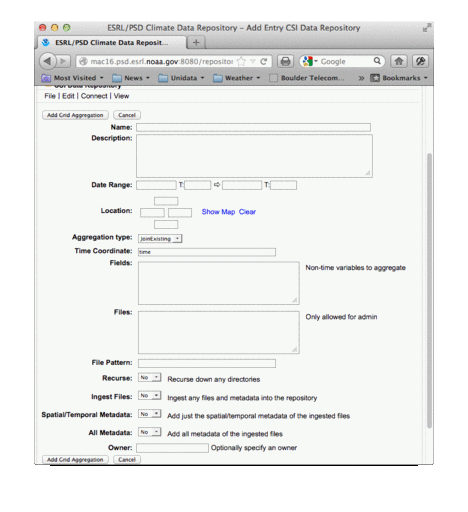Click the Show Map link
This screenshot has height=512, width=468.
(218, 212)
